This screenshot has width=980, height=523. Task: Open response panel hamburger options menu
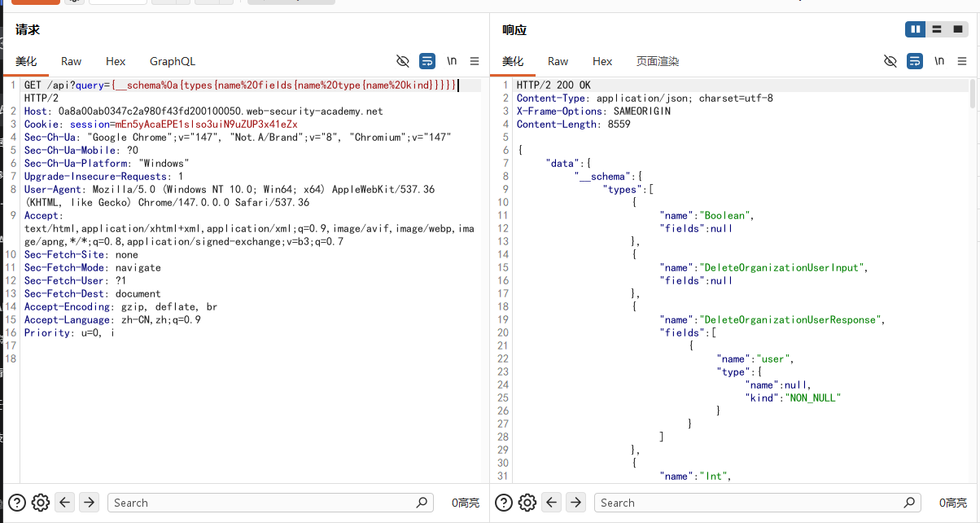[x=962, y=61]
